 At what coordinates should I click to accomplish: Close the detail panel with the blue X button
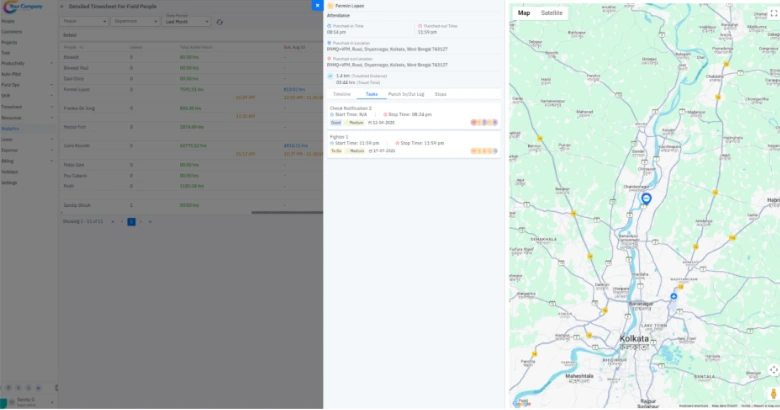[318, 6]
